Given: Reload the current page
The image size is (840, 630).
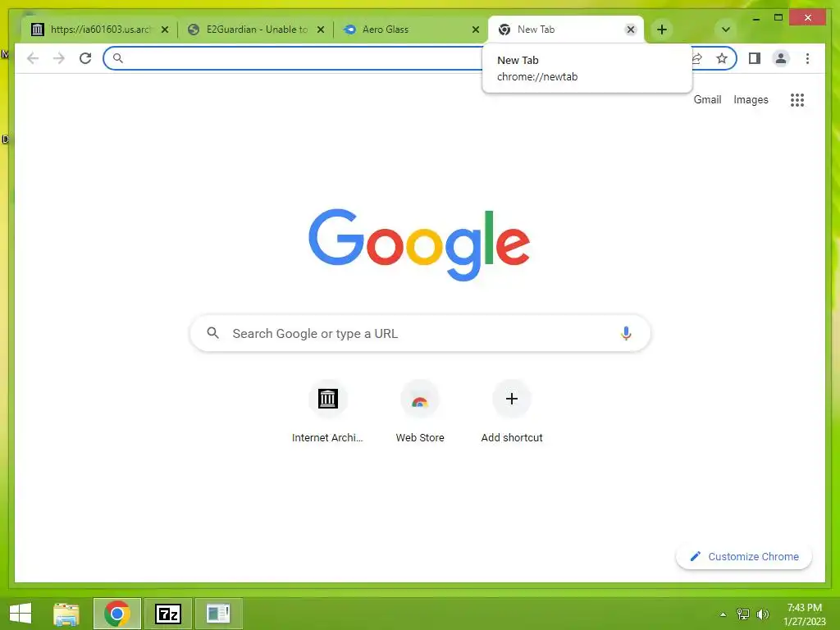Looking at the screenshot, I should tap(85, 58).
